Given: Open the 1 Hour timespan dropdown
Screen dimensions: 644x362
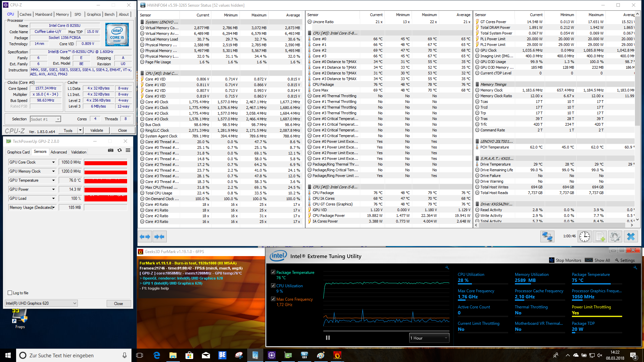Looking at the screenshot, I should (429, 338).
